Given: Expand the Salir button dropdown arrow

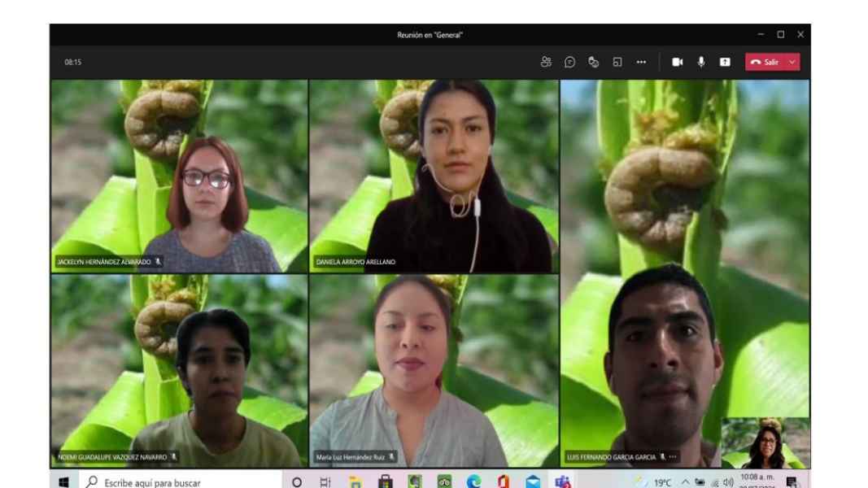Looking at the screenshot, I should point(792,62).
